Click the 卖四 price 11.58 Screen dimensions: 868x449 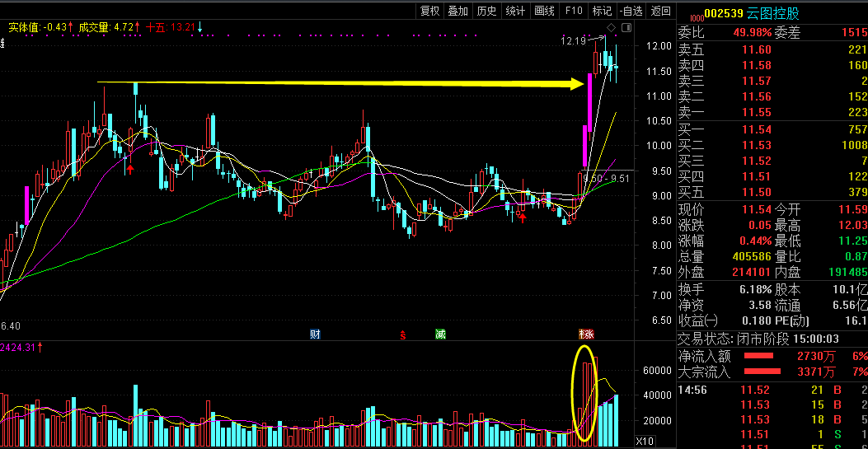(x=756, y=65)
